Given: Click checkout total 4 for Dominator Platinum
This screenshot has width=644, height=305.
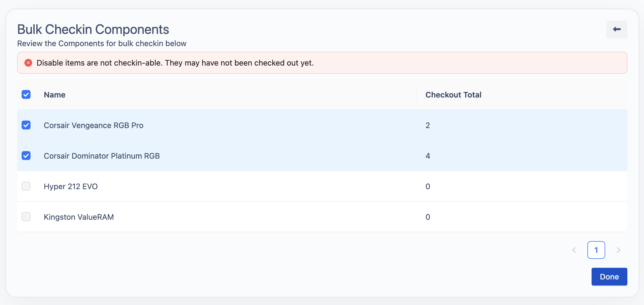Looking at the screenshot, I should tap(428, 156).
